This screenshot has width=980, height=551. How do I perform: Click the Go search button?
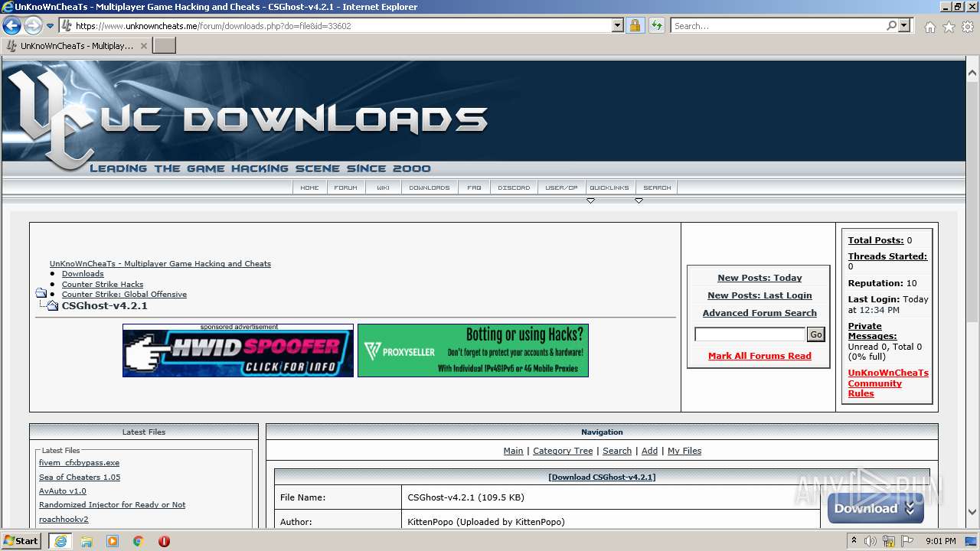816,334
